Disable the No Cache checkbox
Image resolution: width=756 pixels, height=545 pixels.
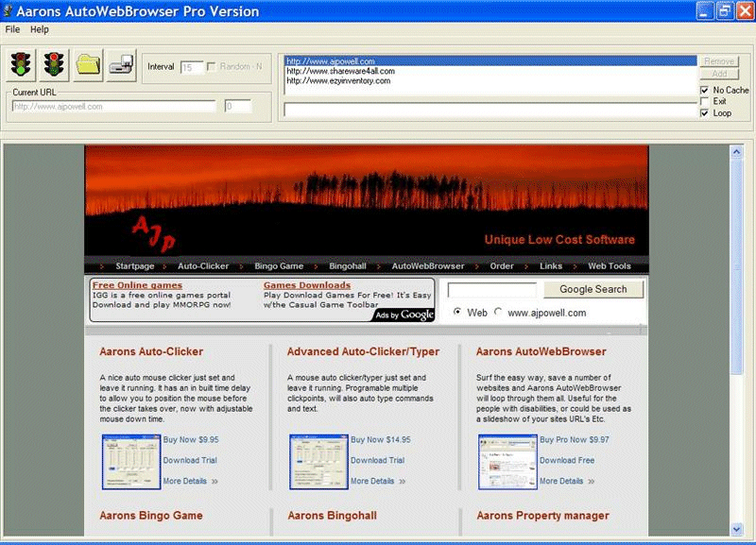tap(704, 91)
